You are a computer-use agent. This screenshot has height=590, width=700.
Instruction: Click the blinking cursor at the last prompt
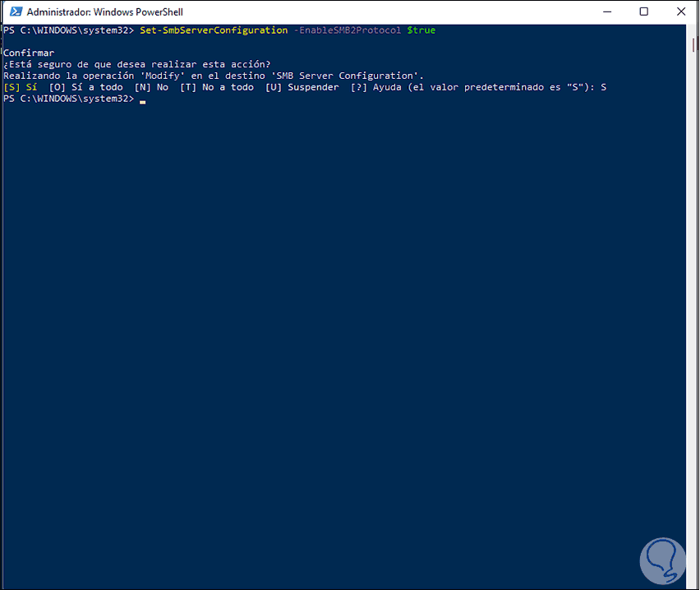142,101
